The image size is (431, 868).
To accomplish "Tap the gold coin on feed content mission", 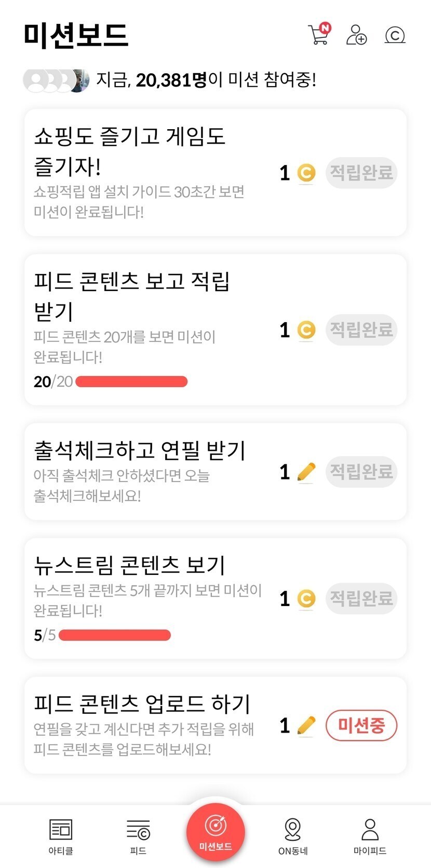I will [306, 329].
